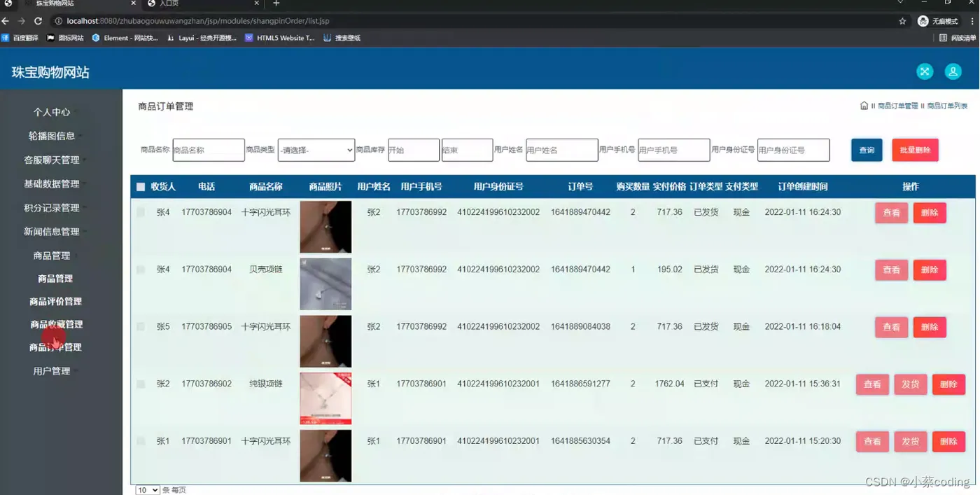Click the fullscreen toggle icon in header
The image size is (980, 495).
click(925, 71)
